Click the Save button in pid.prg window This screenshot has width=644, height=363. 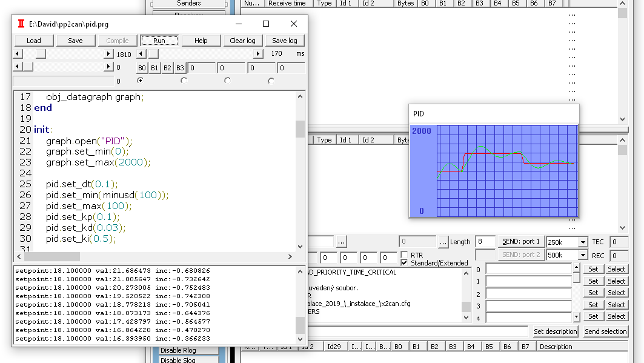click(x=75, y=41)
